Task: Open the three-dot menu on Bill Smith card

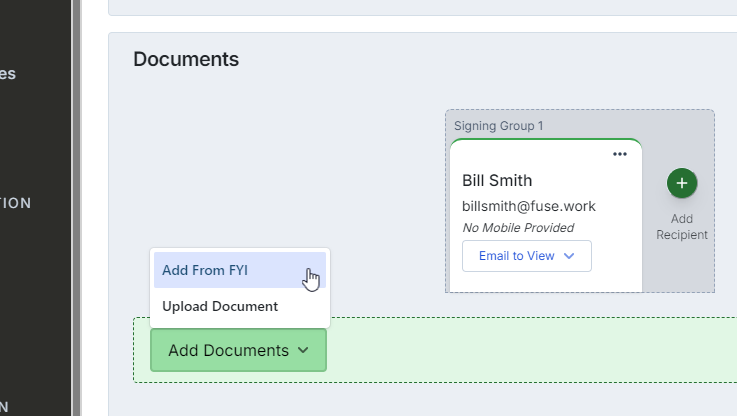Action: point(620,154)
